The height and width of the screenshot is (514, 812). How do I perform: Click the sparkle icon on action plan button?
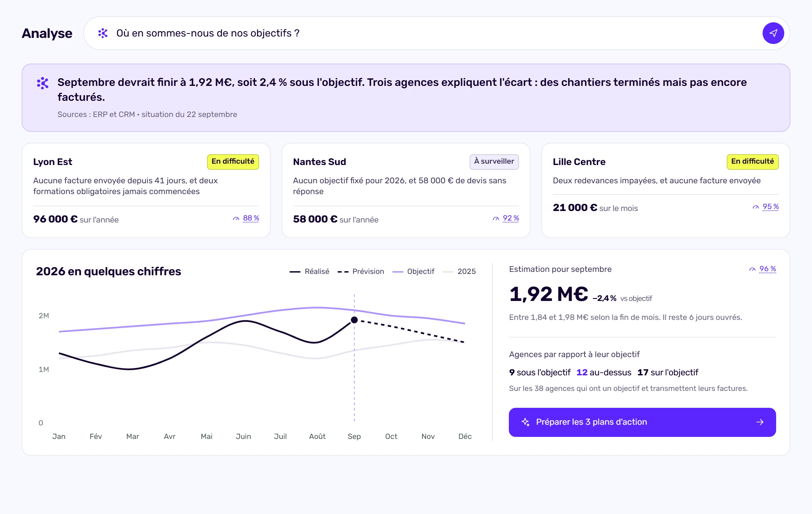pos(525,422)
